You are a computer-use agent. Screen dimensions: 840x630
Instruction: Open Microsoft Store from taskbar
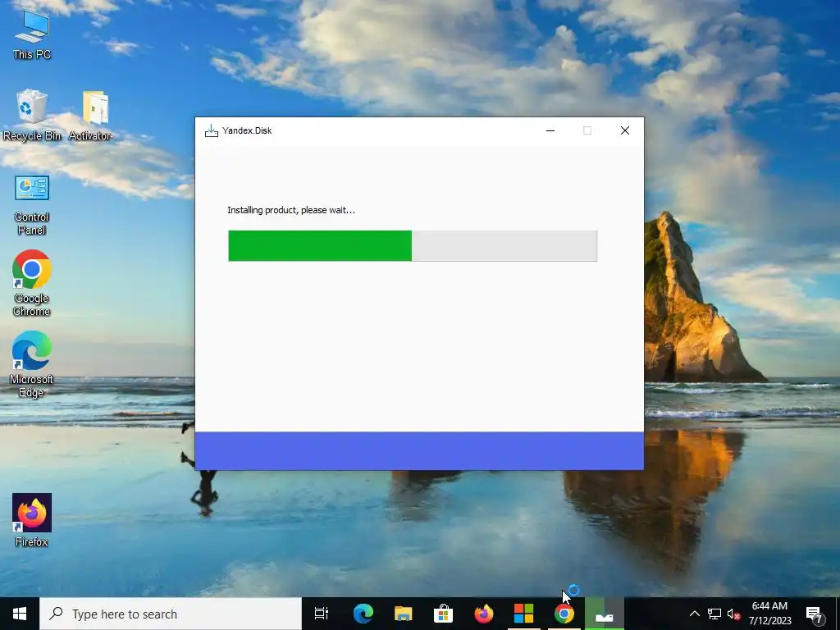(x=443, y=614)
